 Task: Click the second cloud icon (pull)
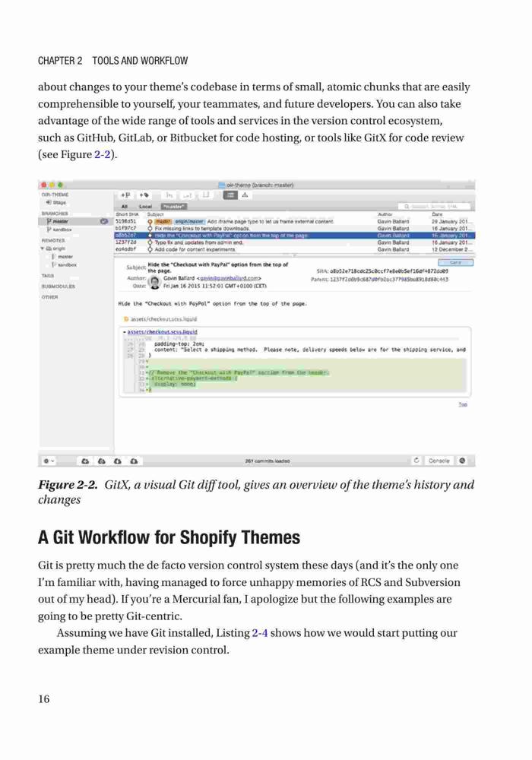tap(101, 461)
